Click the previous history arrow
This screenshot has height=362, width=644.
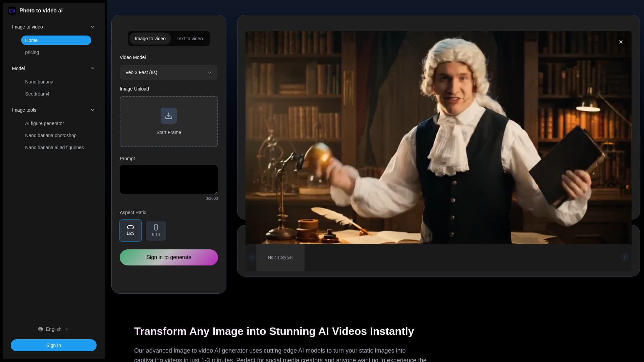point(252,257)
